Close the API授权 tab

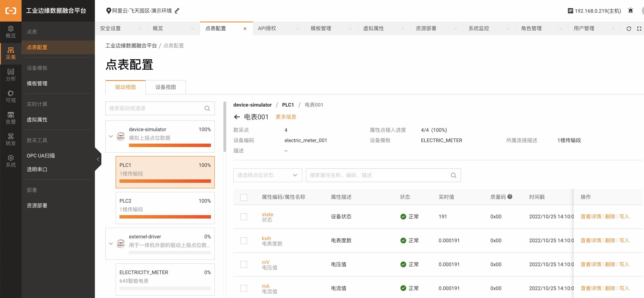(297, 29)
